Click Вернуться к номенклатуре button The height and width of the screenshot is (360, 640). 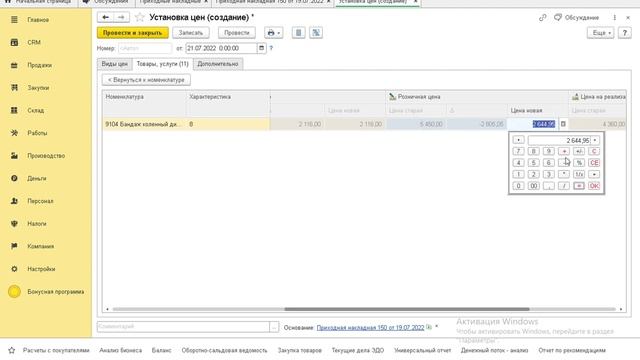(x=146, y=80)
